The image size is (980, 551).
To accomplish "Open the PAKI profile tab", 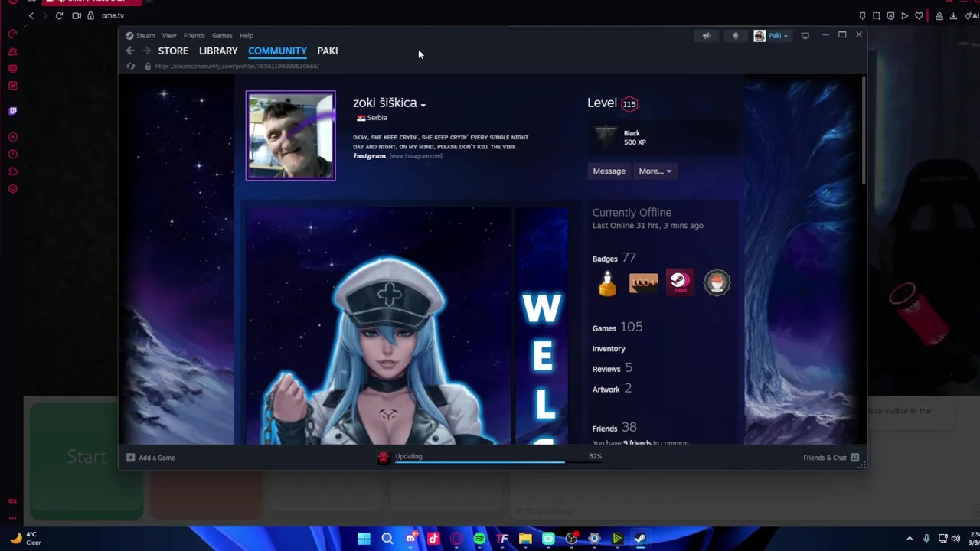I will 328,51.
